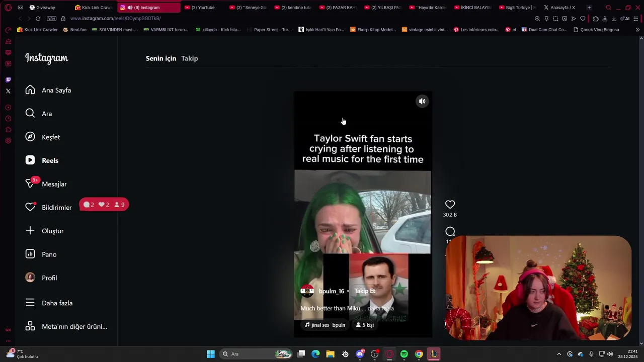
Task: Click snapshot capture icon in address bar
Action: tap(555, 19)
